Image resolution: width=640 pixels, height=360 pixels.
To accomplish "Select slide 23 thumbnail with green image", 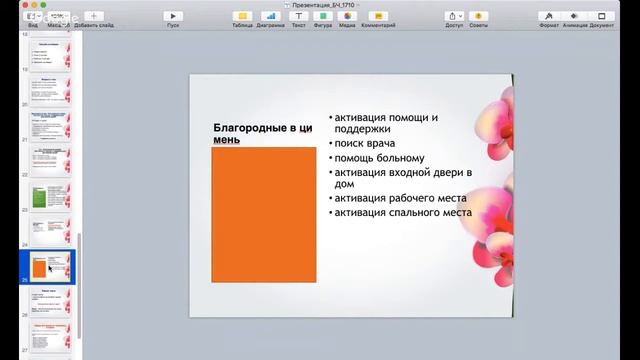I will click(51, 196).
